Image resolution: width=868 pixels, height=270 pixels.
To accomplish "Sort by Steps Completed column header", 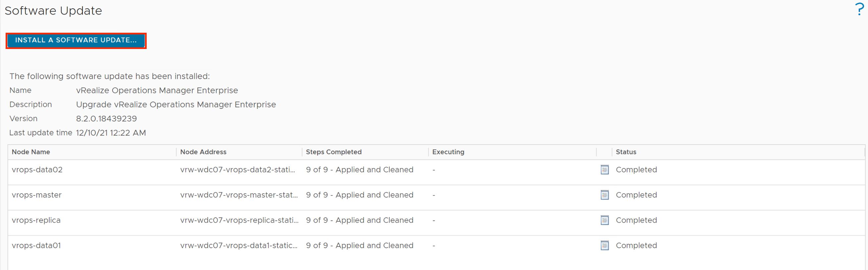I will point(334,152).
